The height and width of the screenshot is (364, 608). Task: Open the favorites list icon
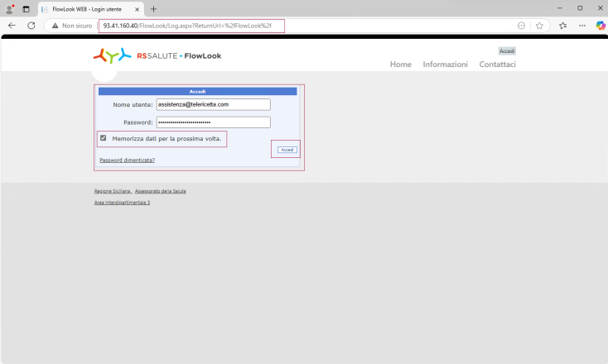(x=562, y=26)
